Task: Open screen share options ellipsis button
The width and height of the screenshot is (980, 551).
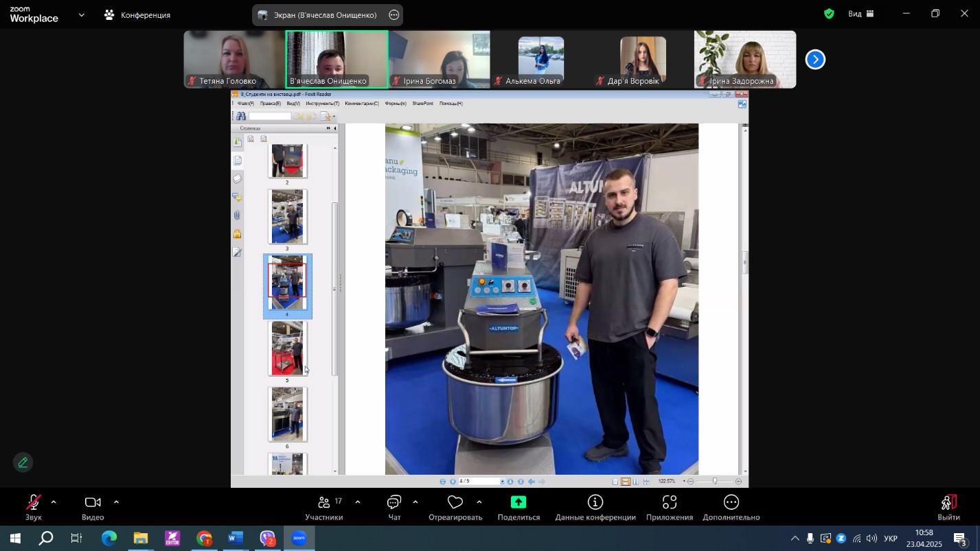Action: coord(394,14)
